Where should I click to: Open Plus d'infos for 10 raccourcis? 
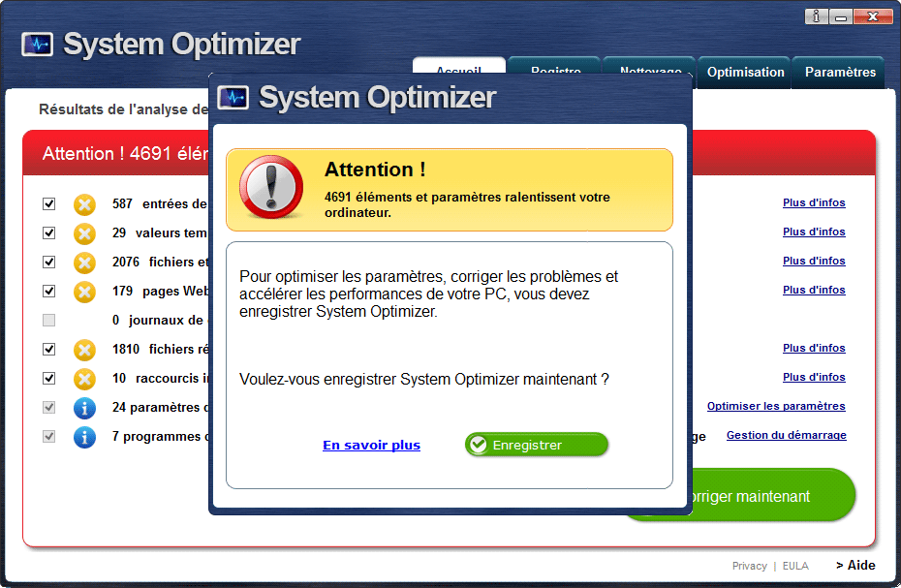click(814, 377)
